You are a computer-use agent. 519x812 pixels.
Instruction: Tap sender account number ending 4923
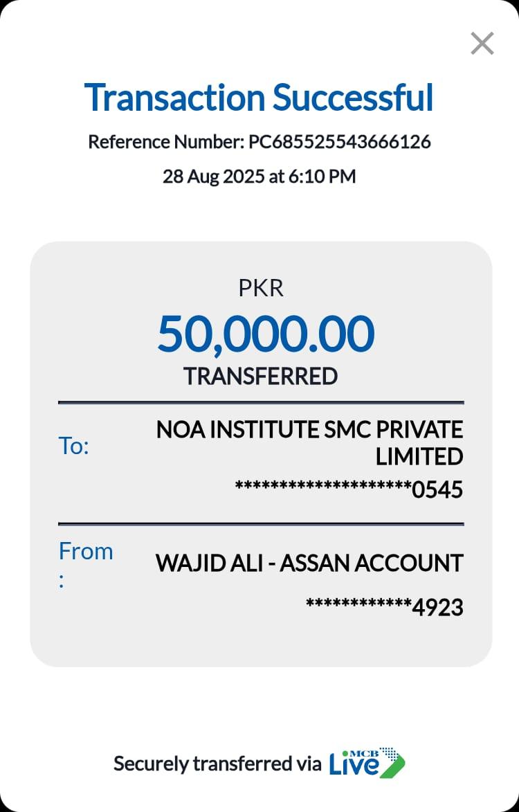click(384, 607)
